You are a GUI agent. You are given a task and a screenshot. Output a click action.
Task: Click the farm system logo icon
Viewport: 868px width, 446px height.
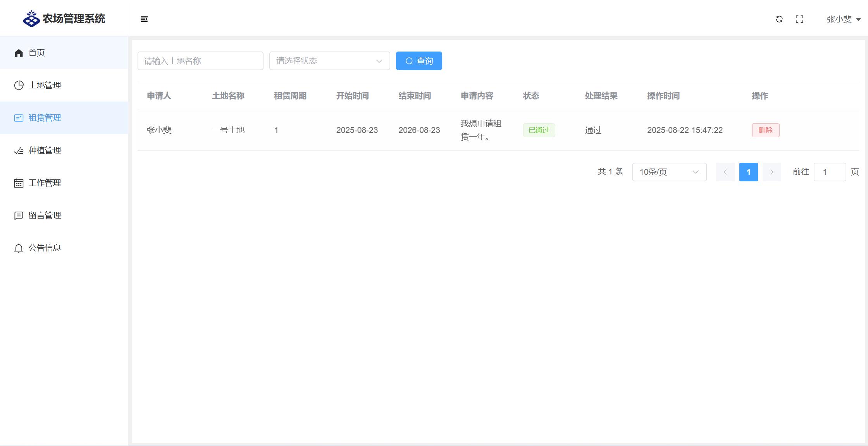31,19
